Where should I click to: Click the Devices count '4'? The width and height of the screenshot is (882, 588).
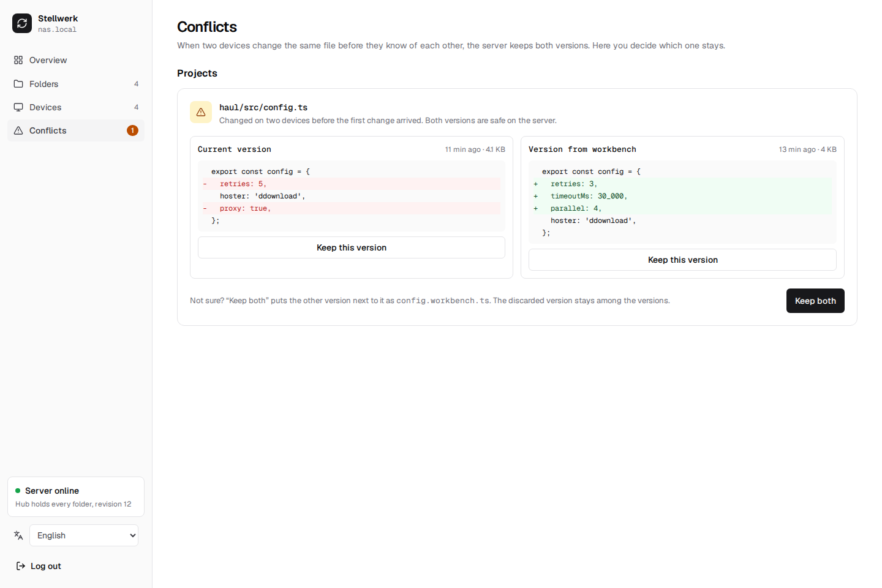tap(136, 107)
